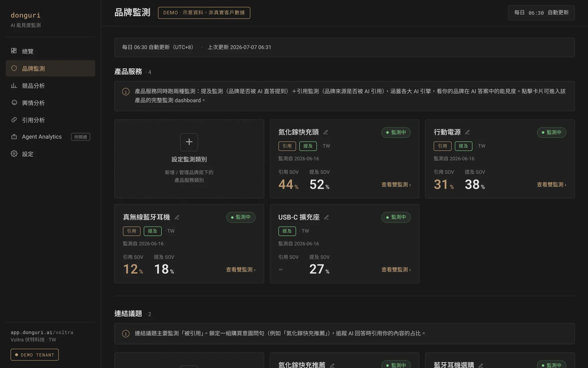Click plus icon to 設定監測類別
Image resolution: width=588 pixels, height=368 pixels.
pyautogui.click(x=189, y=142)
